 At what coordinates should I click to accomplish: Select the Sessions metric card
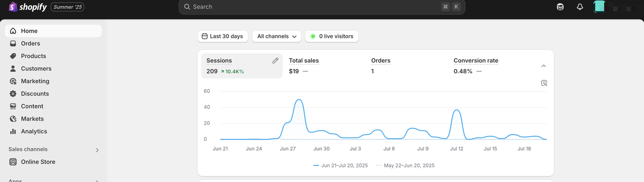[242, 66]
